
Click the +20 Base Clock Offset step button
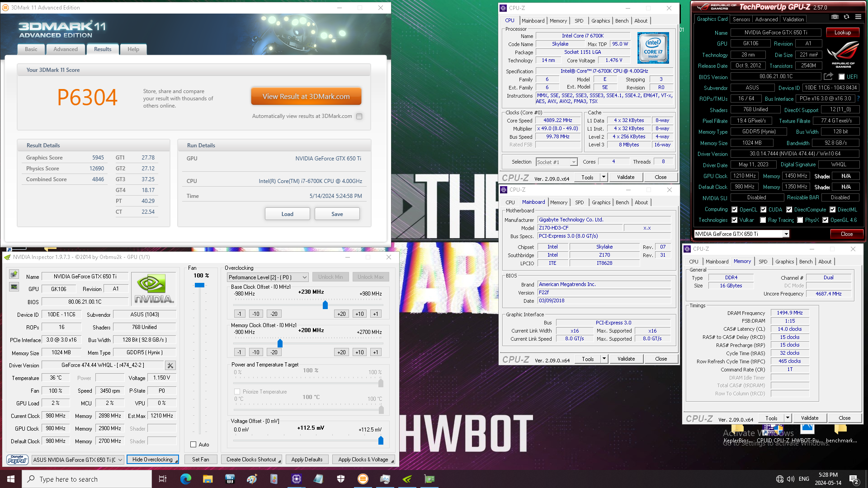[341, 314]
